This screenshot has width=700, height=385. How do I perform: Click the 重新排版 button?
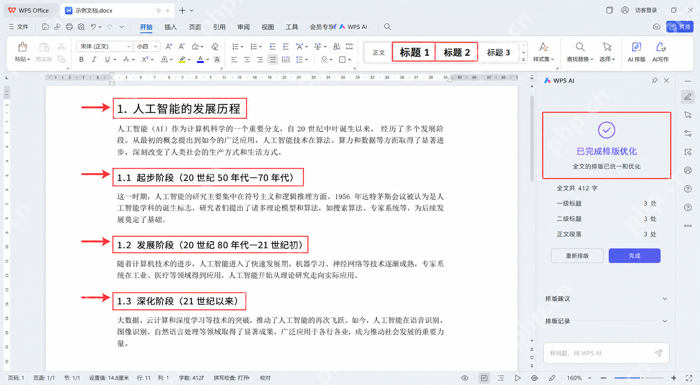tap(577, 256)
